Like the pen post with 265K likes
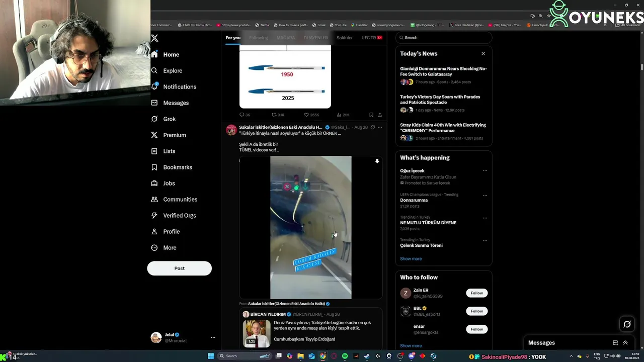Image resolution: width=644 pixels, height=362 pixels. click(x=311, y=115)
